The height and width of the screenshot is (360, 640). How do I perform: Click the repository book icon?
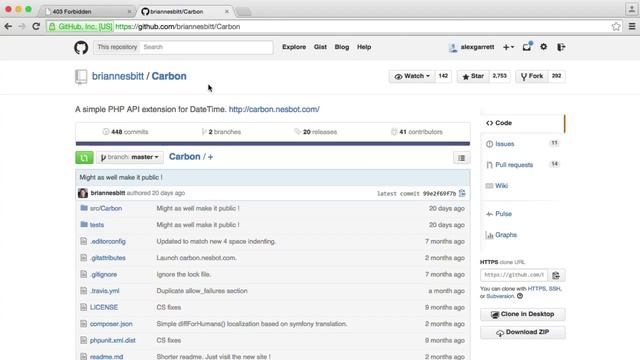(x=81, y=77)
